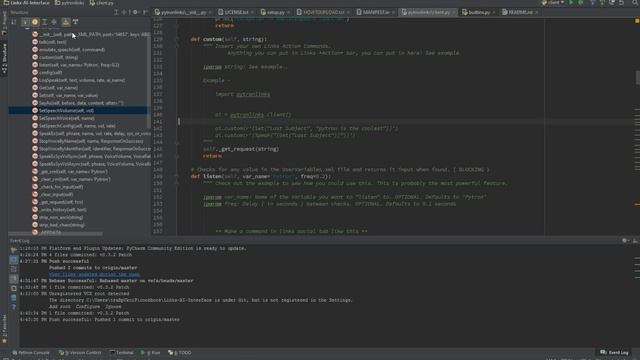Open the Terminal tool window
Image resolution: width=640 pixels, height=360 pixels.
[x=122, y=353]
